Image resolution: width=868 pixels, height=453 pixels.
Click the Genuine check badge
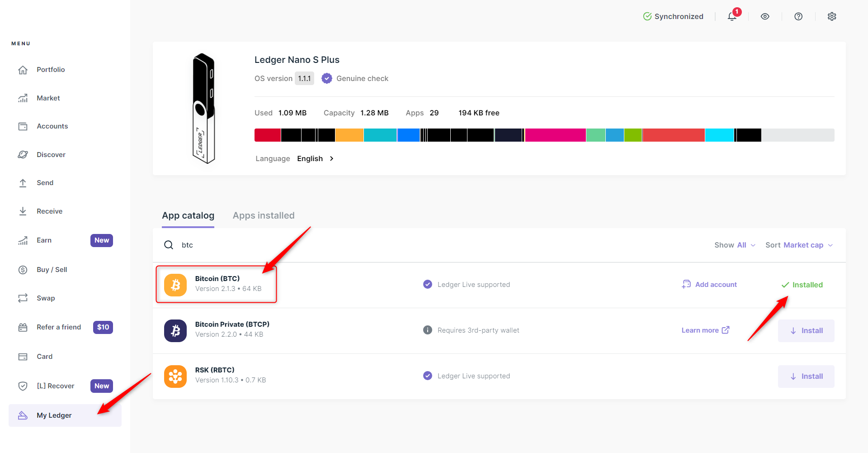point(355,79)
